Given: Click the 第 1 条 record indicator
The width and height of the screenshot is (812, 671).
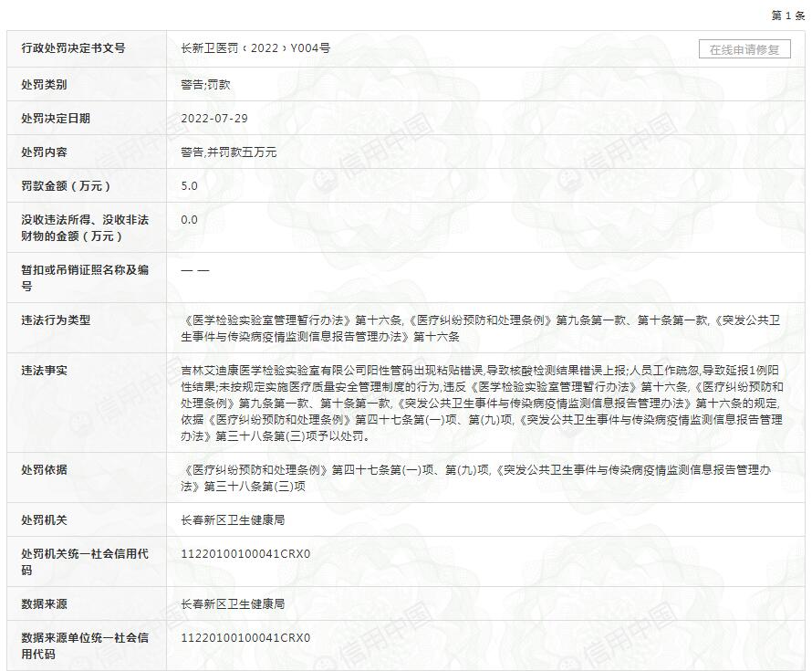Looking at the screenshot, I should [x=787, y=16].
